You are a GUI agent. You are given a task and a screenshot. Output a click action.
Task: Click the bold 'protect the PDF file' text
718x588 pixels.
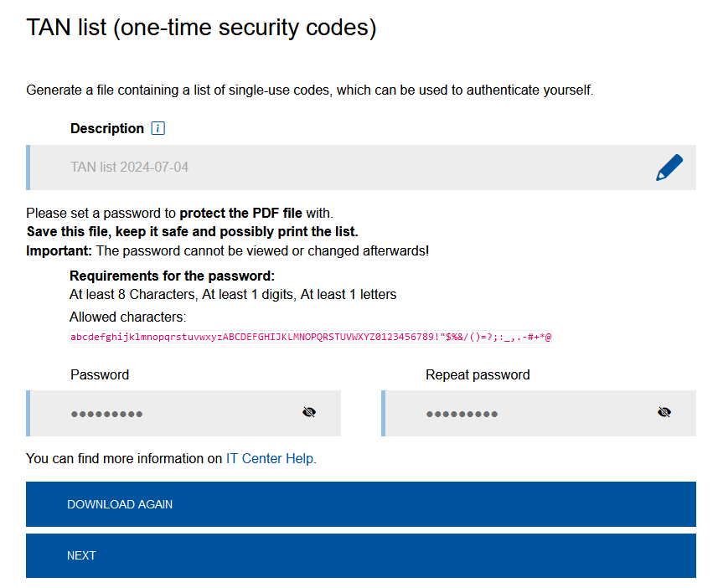click(240, 214)
